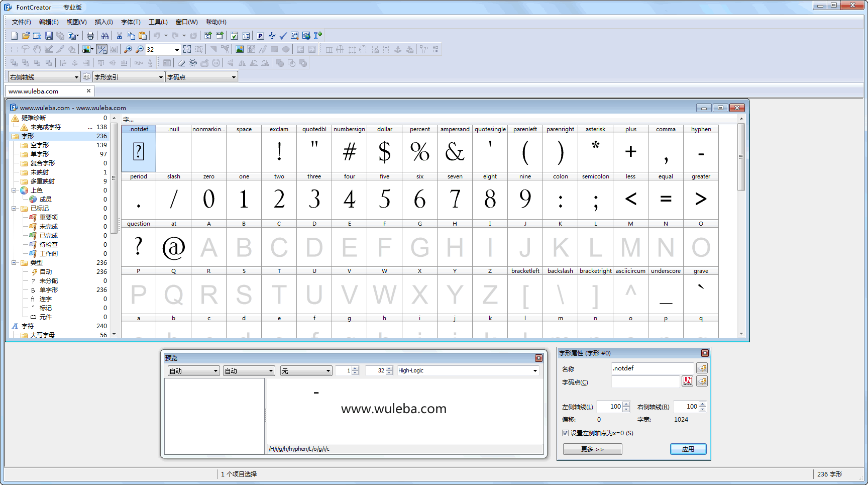This screenshot has width=868, height=485.
Task: Open the 右侧轴线 dropdown
Action: click(76, 77)
